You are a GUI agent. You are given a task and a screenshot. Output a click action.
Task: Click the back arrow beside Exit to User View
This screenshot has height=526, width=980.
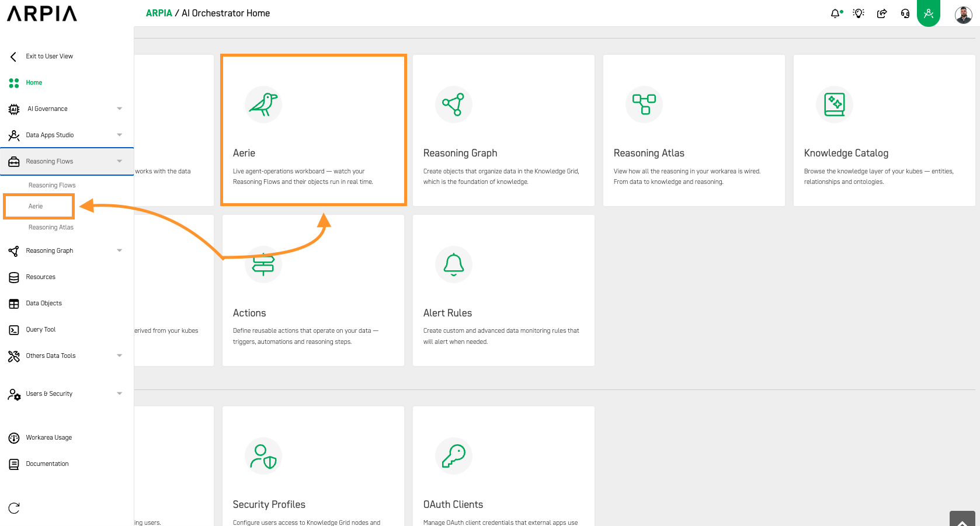coord(13,57)
